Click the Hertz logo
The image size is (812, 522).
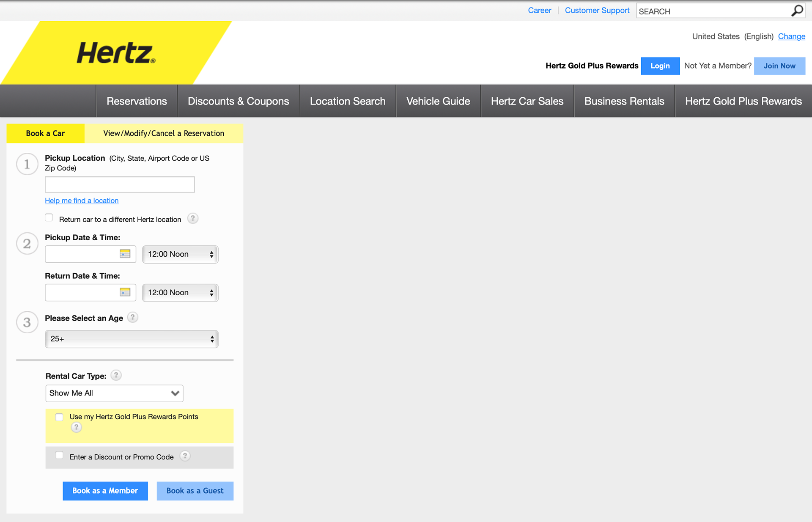[x=116, y=53]
